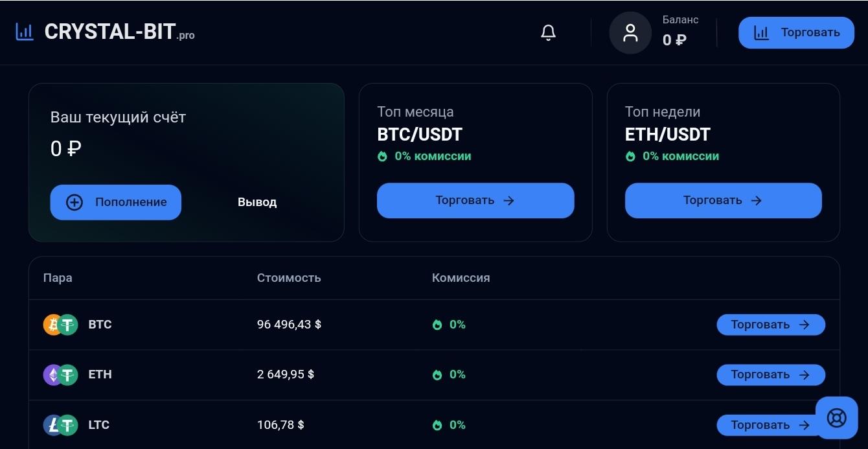Open the user profile avatar icon
The width and height of the screenshot is (868, 449).
coord(630,32)
